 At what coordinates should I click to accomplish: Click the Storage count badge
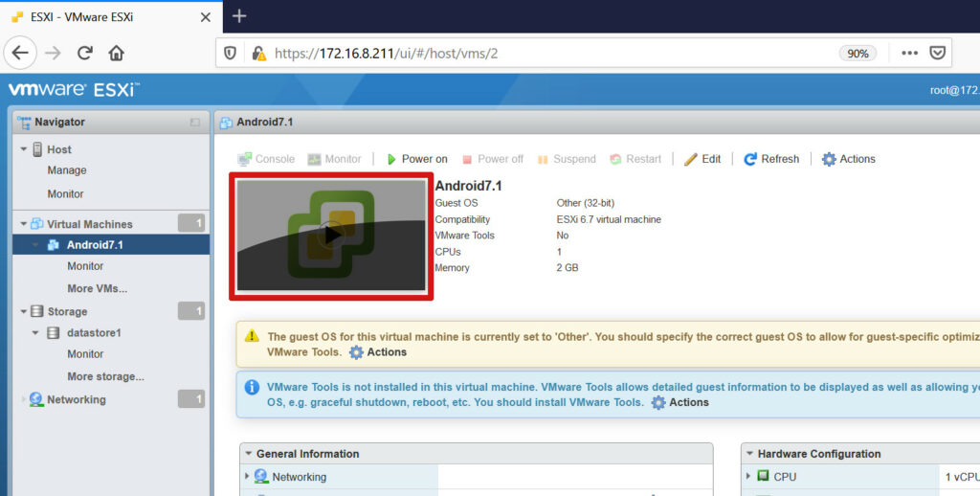point(191,311)
